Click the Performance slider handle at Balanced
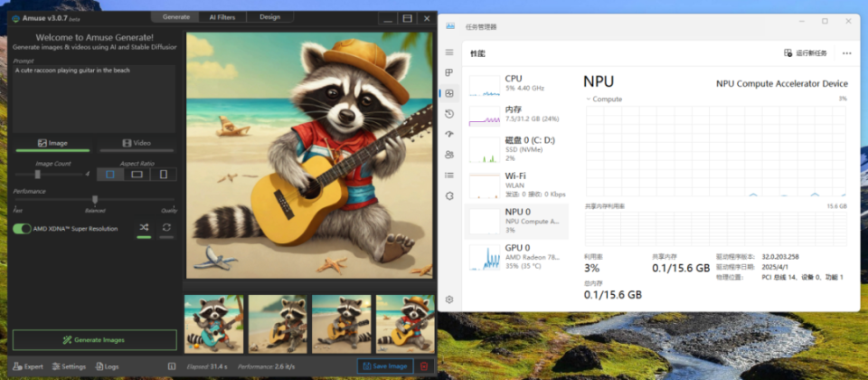The image size is (868, 380). point(95,199)
